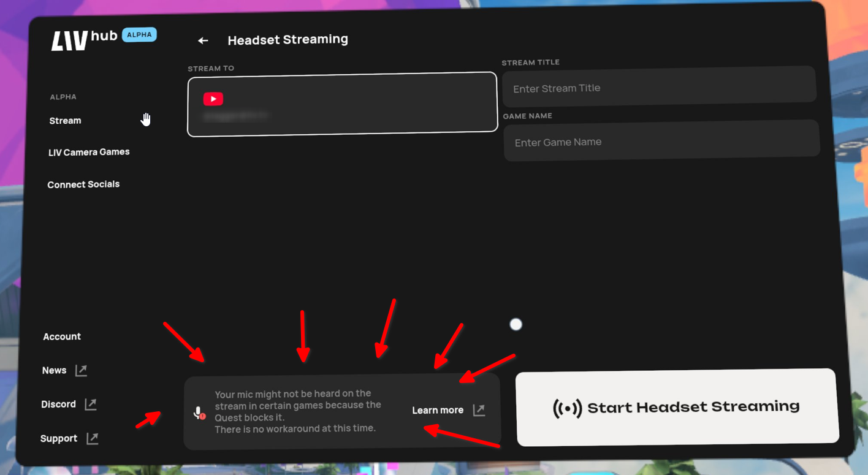Click the Enter Game Name field

661,142
